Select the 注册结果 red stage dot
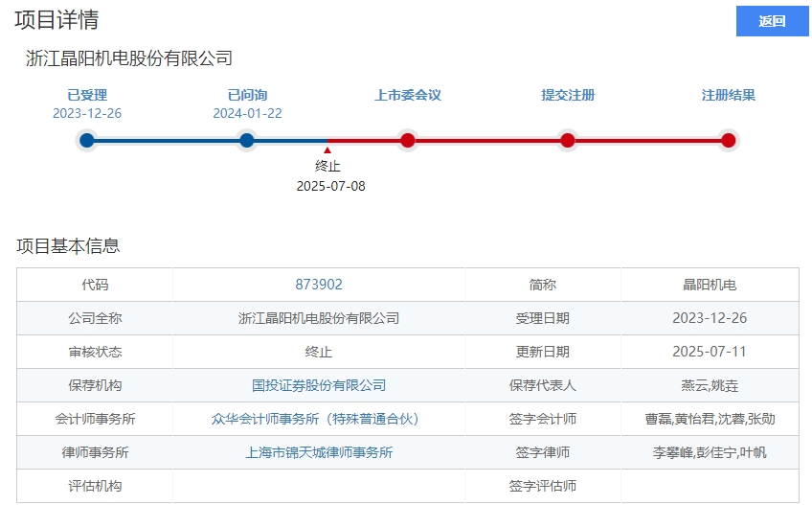812x505 pixels. pyautogui.click(x=728, y=140)
